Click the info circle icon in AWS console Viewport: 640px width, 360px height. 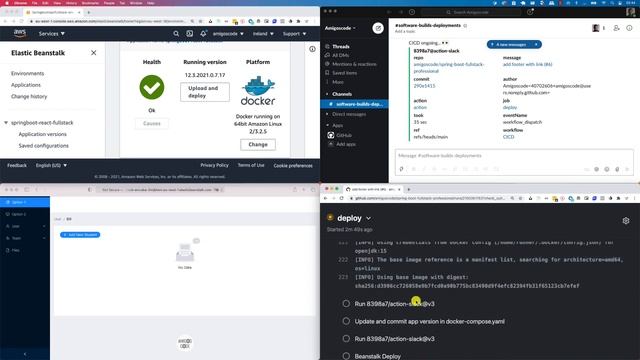312,49
